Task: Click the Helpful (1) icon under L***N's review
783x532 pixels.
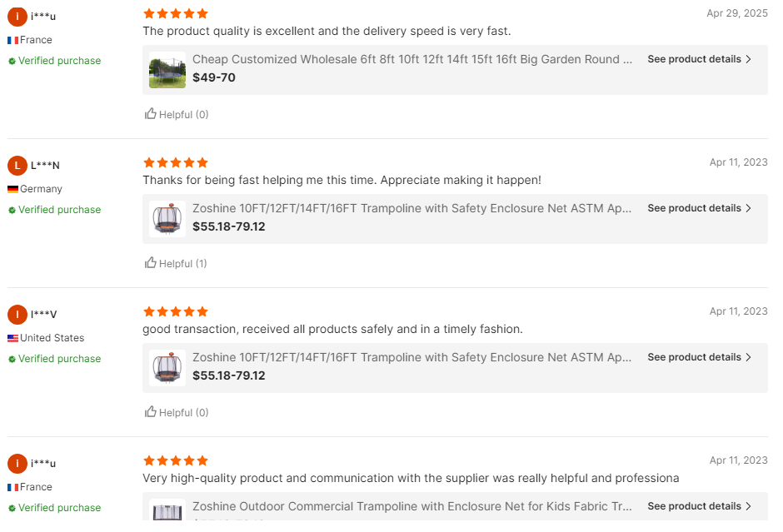Action: [x=151, y=263]
